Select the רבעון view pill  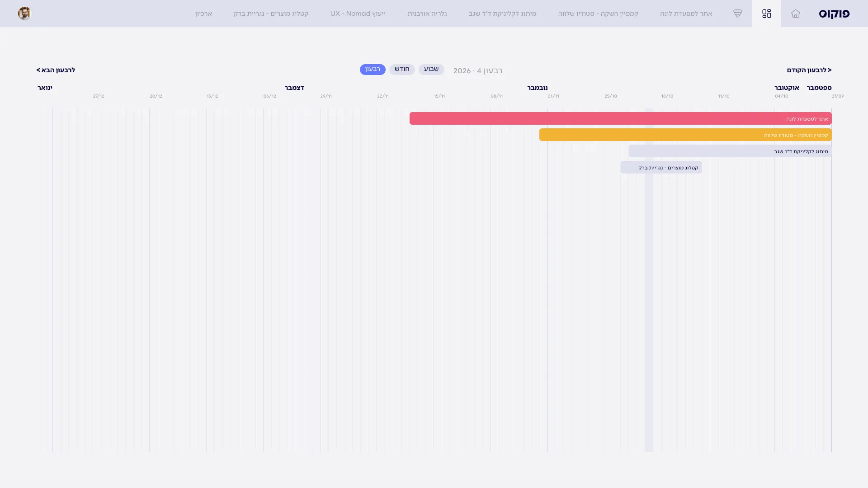(373, 69)
